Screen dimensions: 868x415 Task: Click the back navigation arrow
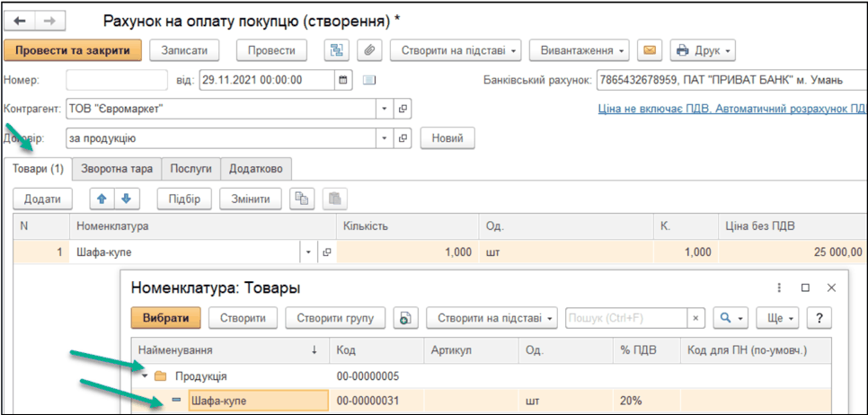coord(19,20)
